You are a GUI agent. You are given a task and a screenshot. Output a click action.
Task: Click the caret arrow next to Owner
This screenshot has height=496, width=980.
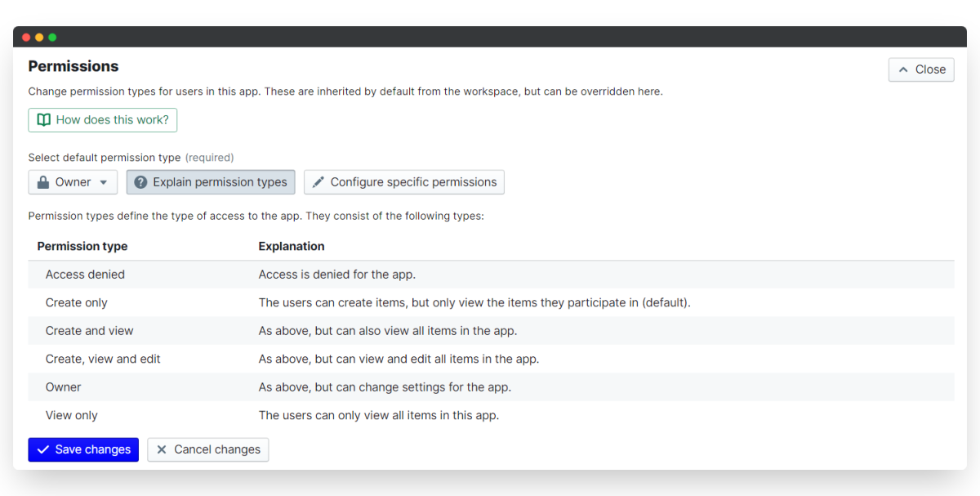(104, 182)
